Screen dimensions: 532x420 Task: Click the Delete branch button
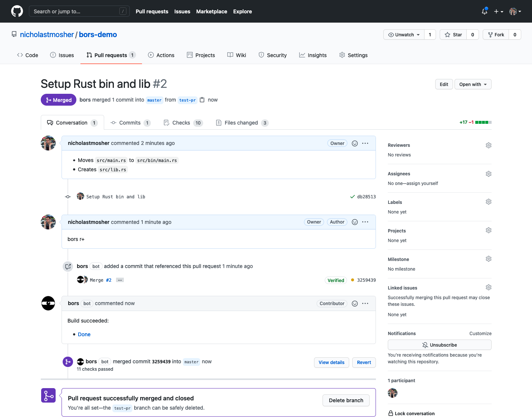click(346, 400)
